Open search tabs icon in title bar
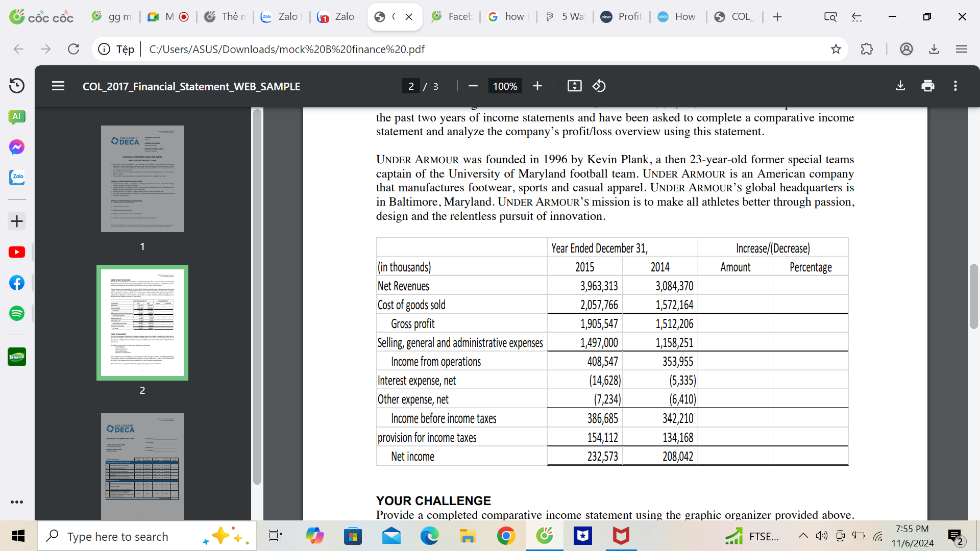Screen dimensions: 980x551 830,17
